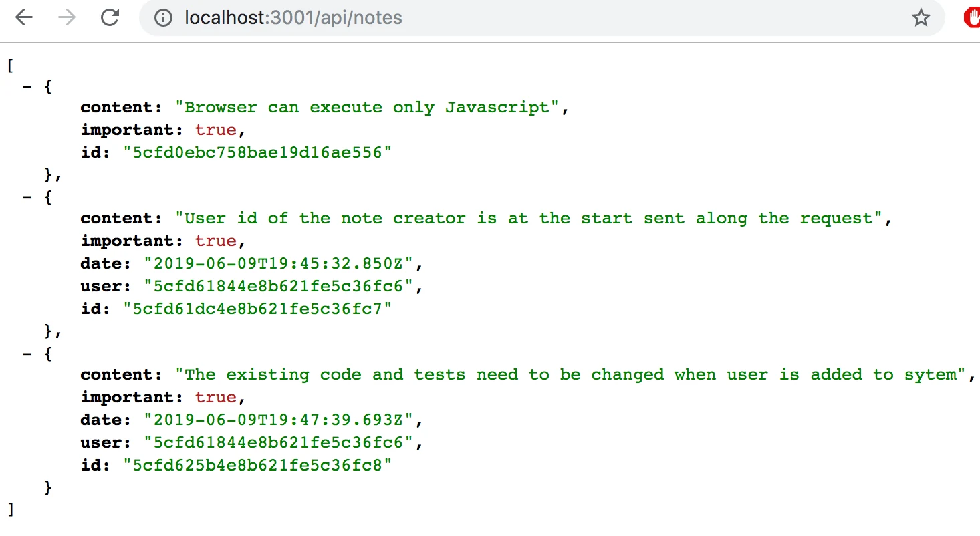Click the true value under the Javascript note content
The width and height of the screenshot is (980, 536).
[x=215, y=130]
